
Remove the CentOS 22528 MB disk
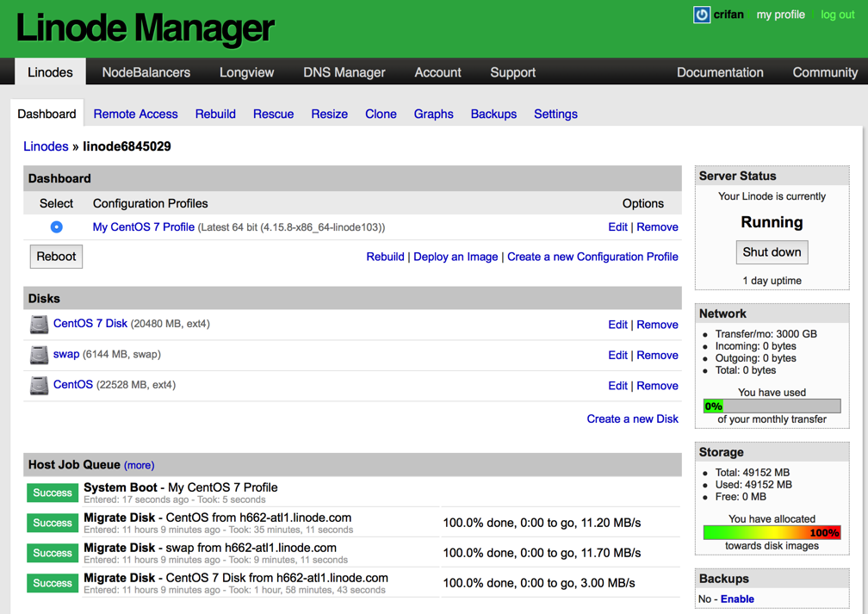click(657, 385)
